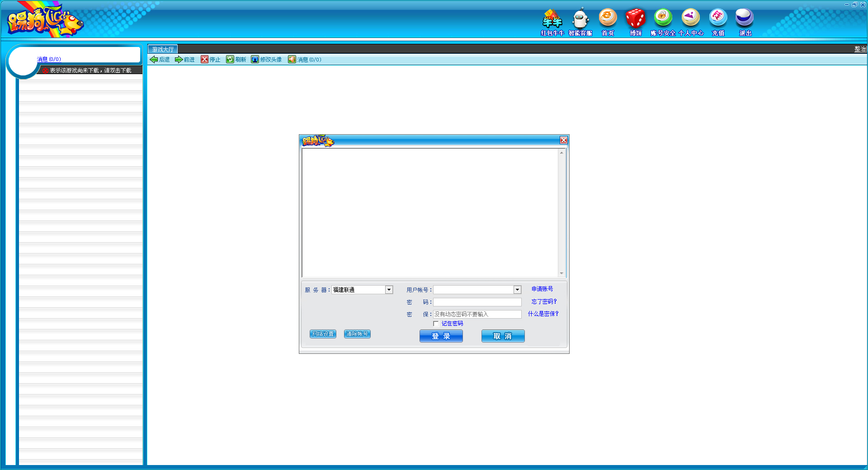Click the 后退 back arrow button
The height and width of the screenshot is (470, 868).
(160, 60)
